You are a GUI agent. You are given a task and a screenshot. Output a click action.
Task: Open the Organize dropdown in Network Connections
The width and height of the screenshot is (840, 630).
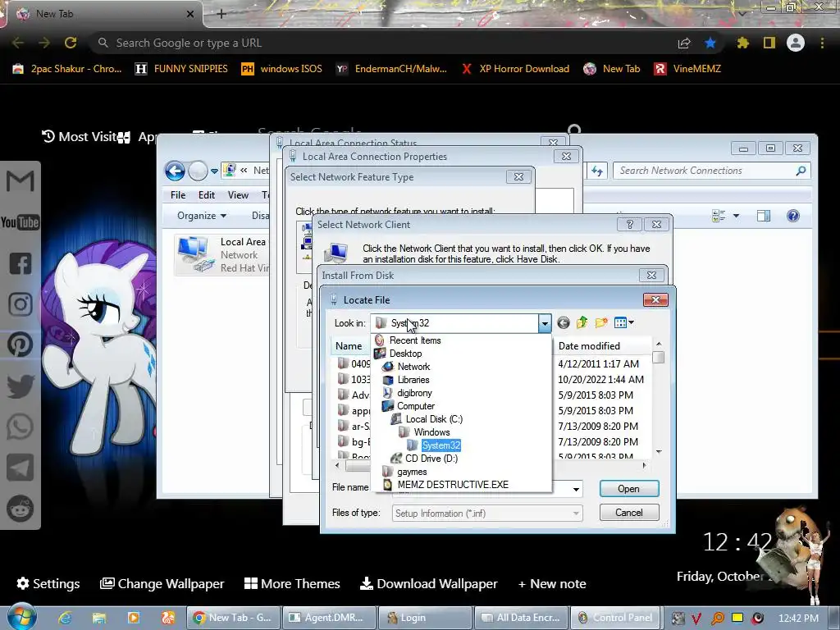pyautogui.click(x=202, y=216)
